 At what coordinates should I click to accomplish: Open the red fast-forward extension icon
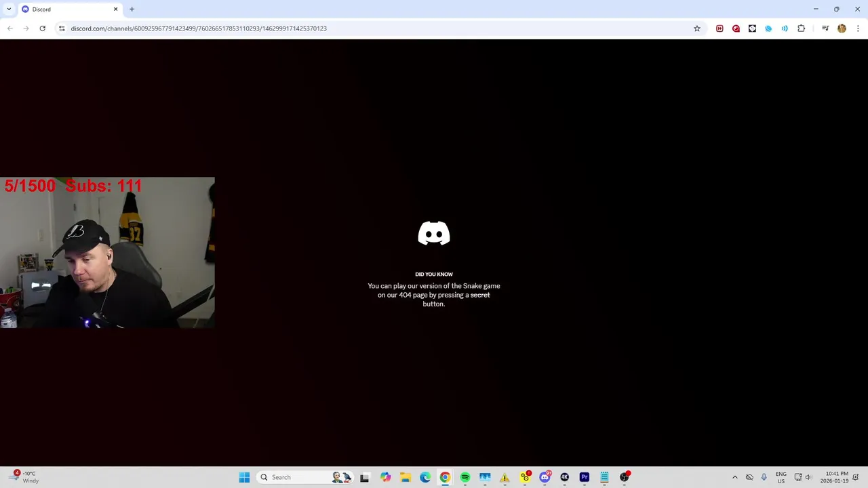(x=719, y=28)
